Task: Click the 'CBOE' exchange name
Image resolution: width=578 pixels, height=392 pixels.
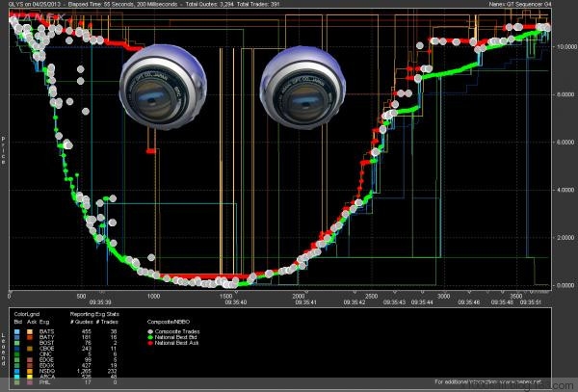Action: [x=47, y=349]
